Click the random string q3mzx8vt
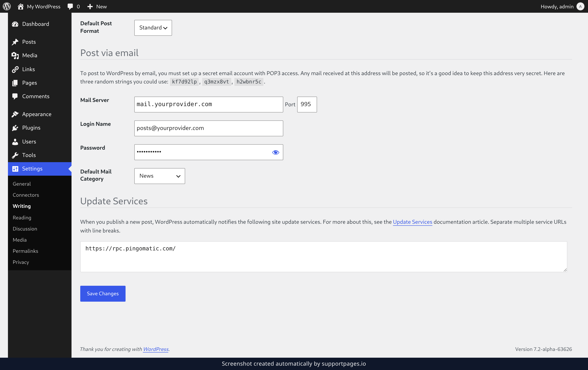 tap(217, 82)
